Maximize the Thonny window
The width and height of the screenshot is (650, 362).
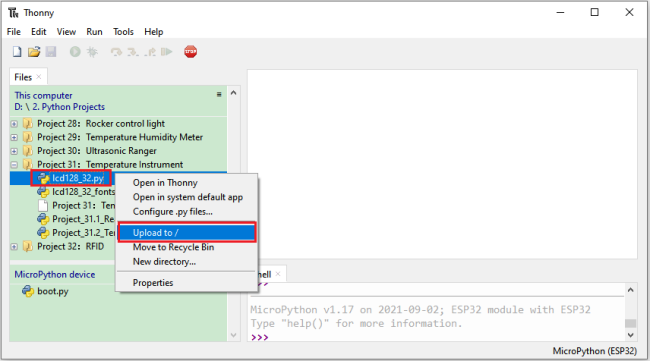click(594, 12)
